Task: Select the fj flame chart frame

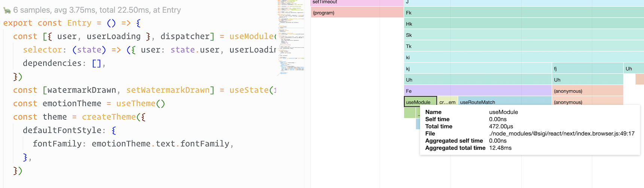Action: pyautogui.click(x=587, y=69)
